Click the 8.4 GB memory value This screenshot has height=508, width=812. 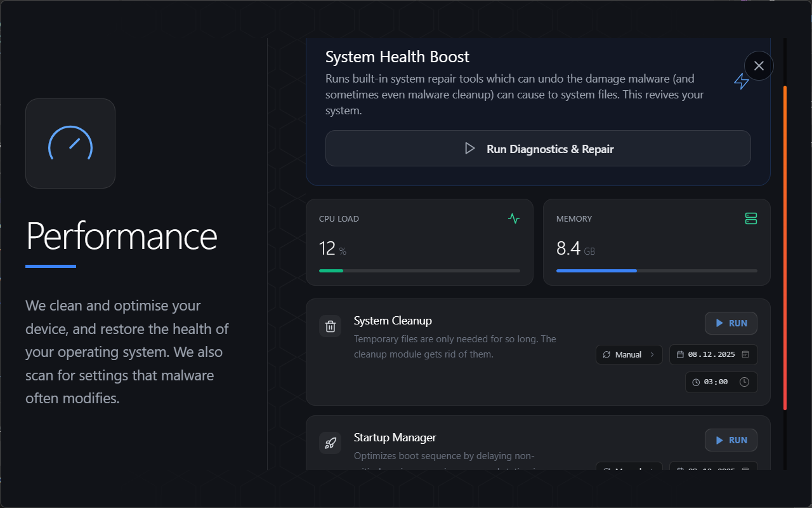(575, 248)
